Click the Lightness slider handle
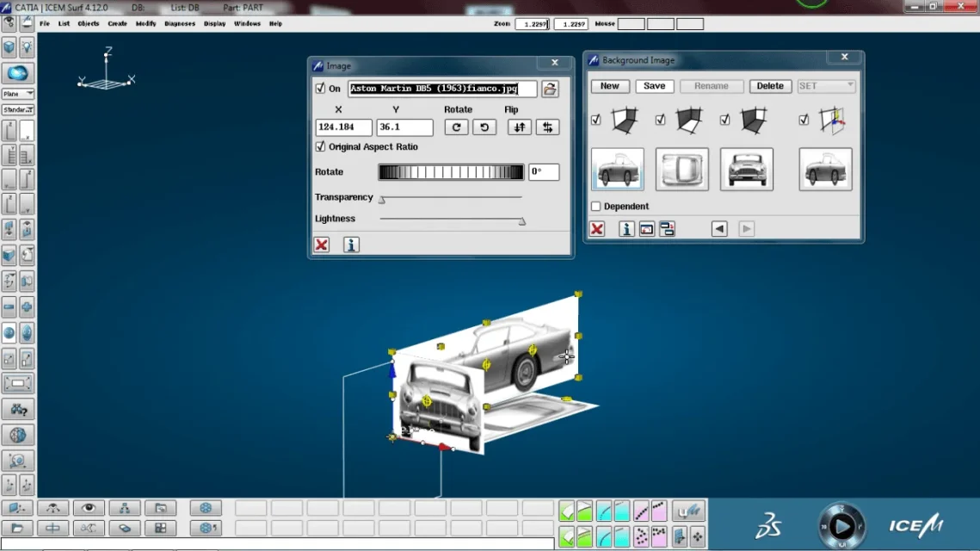This screenshot has height=551, width=980. click(522, 220)
